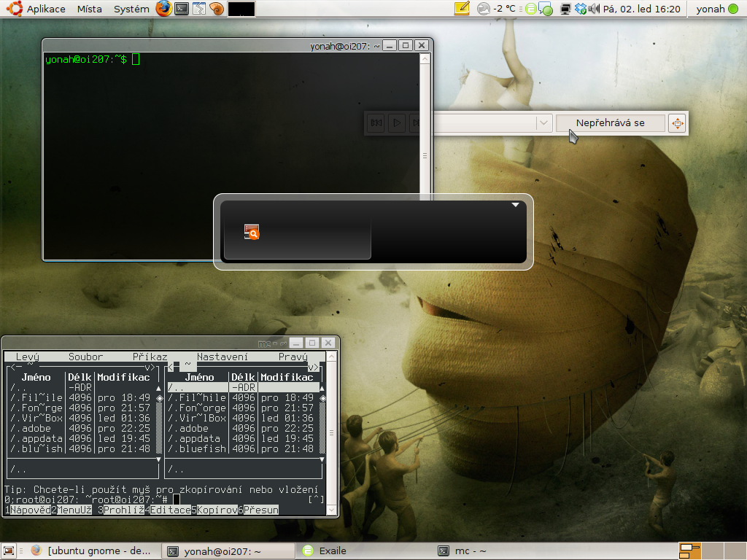
Task: Select the highlighted /.. row in right mc panel
Action: (x=242, y=388)
